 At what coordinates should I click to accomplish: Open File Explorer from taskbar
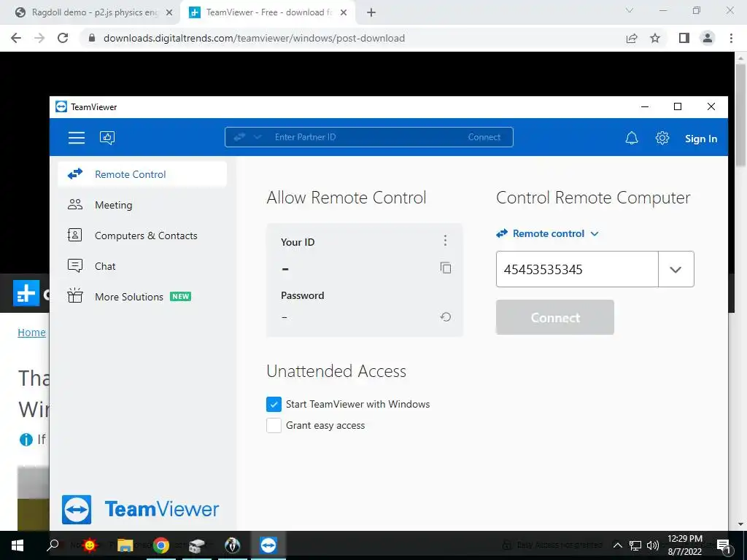125,545
